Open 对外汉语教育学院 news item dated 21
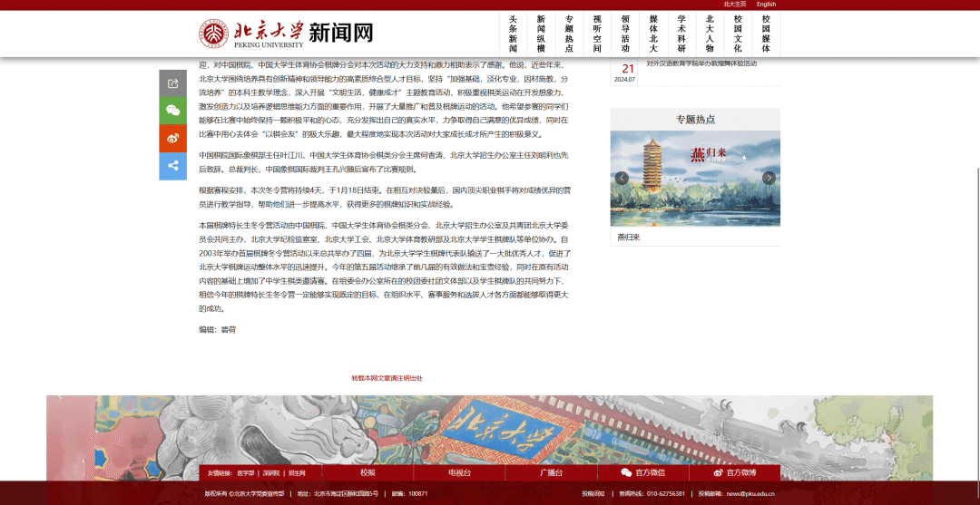 tap(701, 63)
